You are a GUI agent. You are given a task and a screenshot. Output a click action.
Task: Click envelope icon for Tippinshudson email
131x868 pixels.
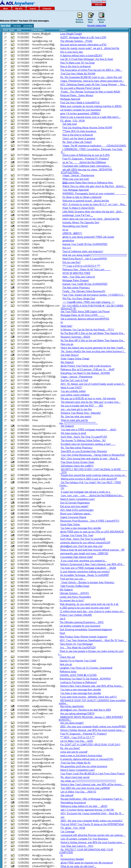(x=13, y=159)
